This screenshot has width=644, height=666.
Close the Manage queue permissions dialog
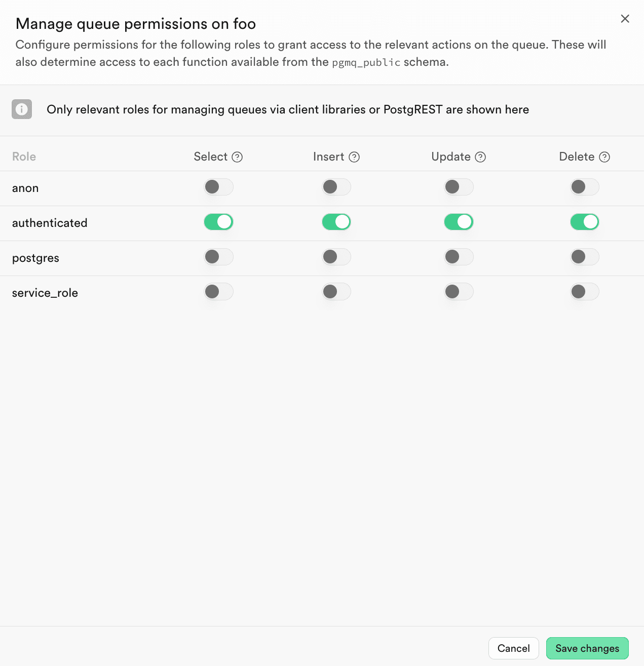[625, 19]
